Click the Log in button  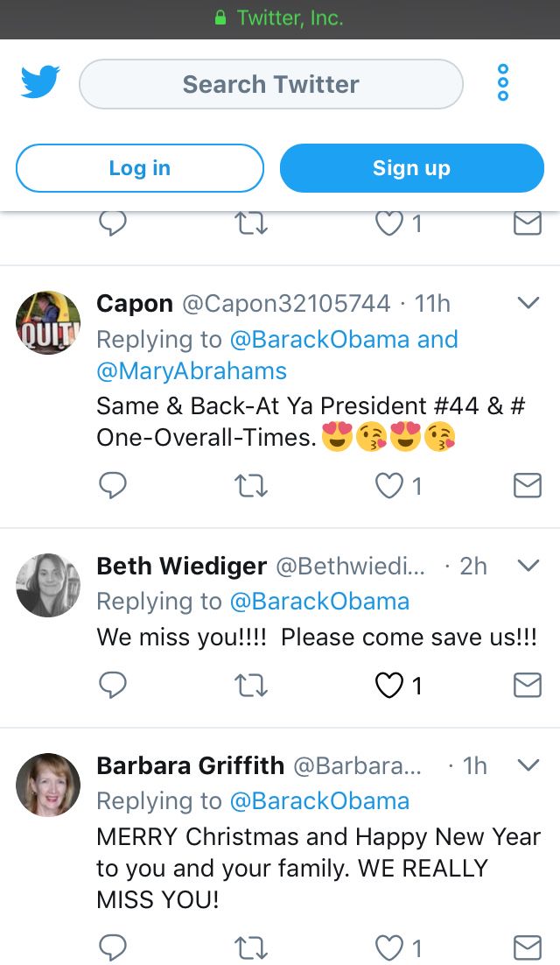[139, 168]
